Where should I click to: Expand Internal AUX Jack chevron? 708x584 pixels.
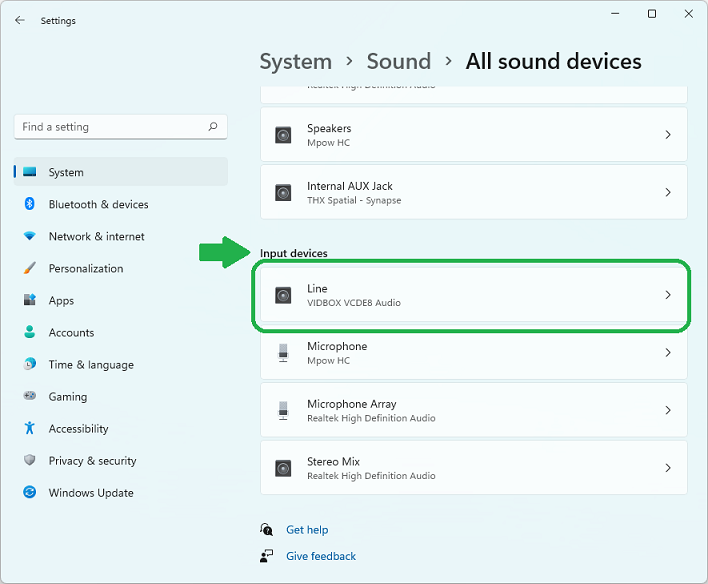point(668,192)
